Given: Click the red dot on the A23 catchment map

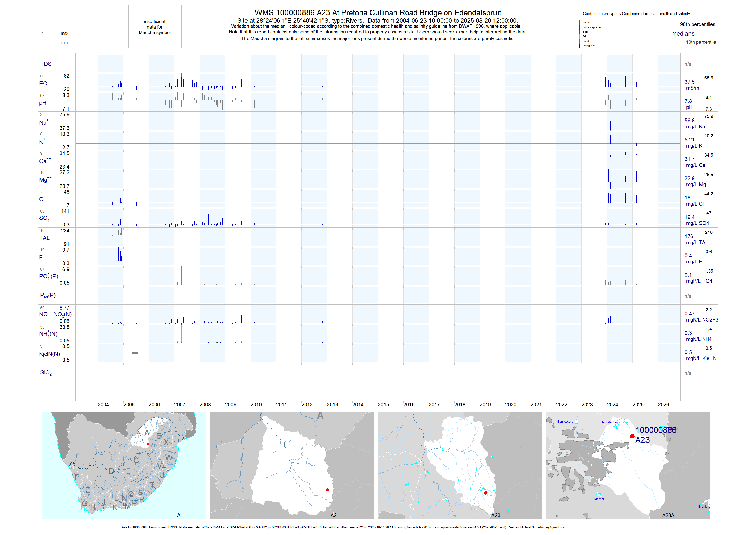Looking at the screenshot, I should [x=485, y=493].
